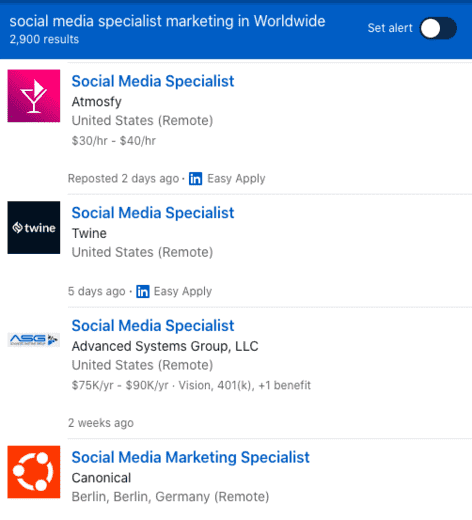The width and height of the screenshot is (472, 520).
Task: Open the Atmosfy cocktail glass logo
Action: coord(34,96)
